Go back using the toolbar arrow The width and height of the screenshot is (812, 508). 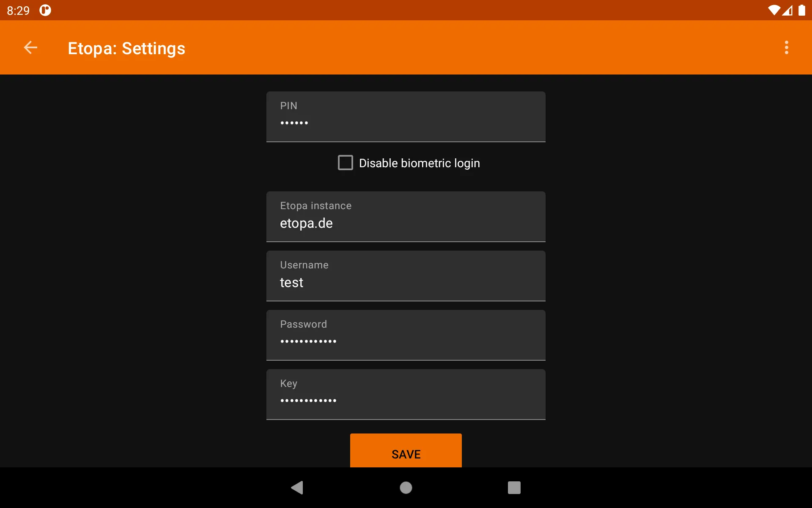[x=30, y=47]
